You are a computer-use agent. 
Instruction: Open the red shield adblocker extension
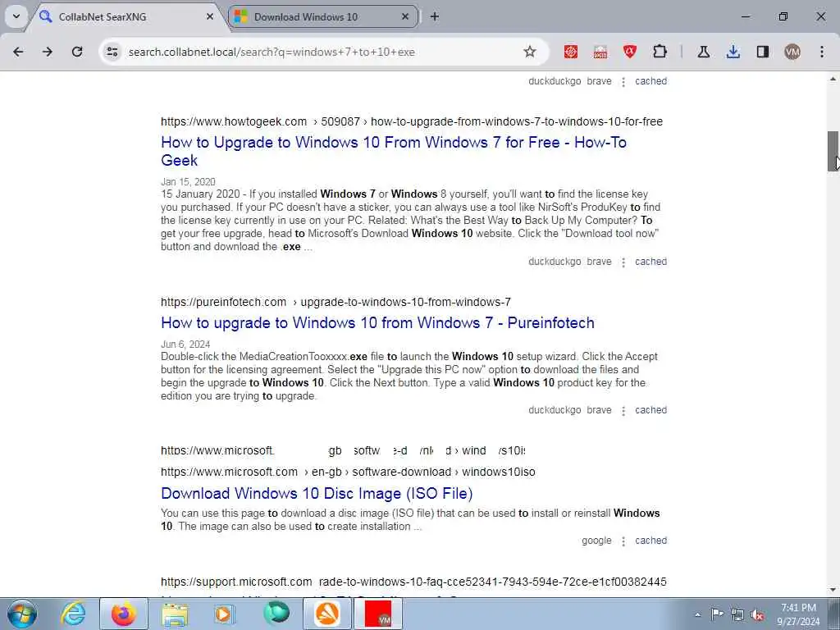(x=630, y=52)
